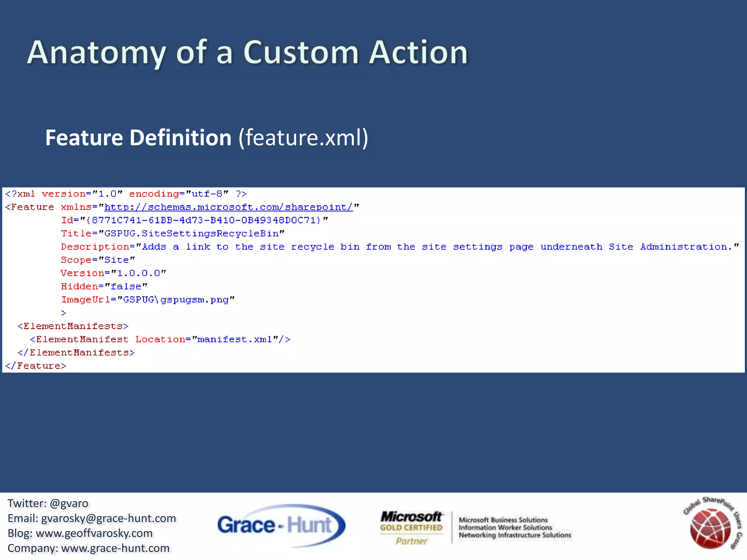Click the closing /Feature tag

36,366
